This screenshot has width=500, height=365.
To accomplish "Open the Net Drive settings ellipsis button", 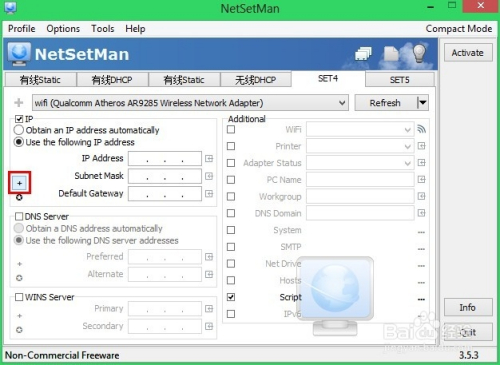I will 421,266.
